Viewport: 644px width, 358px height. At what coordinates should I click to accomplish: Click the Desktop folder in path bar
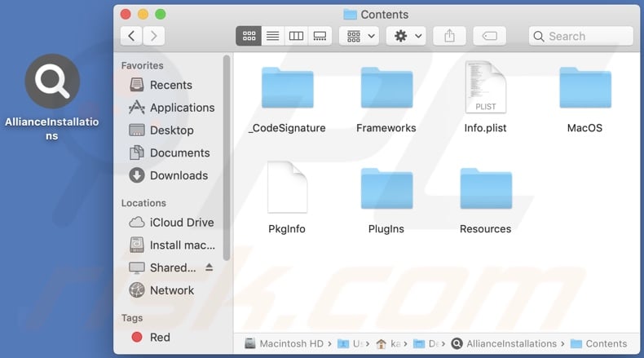coord(426,343)
